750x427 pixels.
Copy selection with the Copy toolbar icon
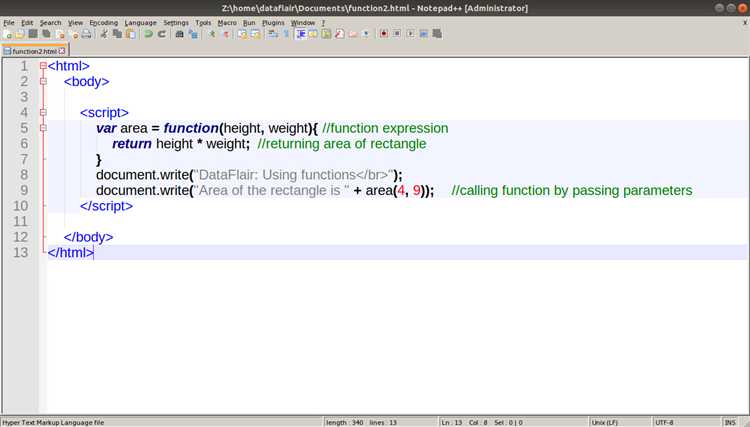[117, 34]
